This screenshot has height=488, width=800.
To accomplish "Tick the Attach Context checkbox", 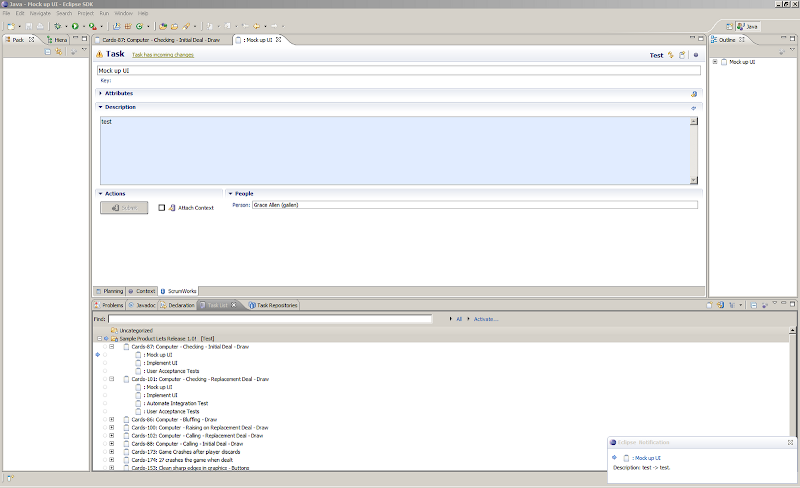I will (x=162, y=208).
